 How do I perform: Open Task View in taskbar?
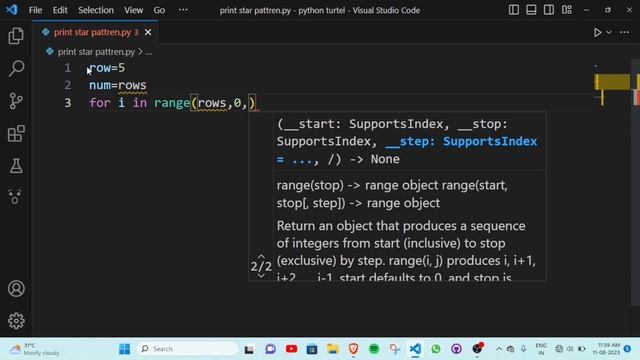tap(249, 349)
